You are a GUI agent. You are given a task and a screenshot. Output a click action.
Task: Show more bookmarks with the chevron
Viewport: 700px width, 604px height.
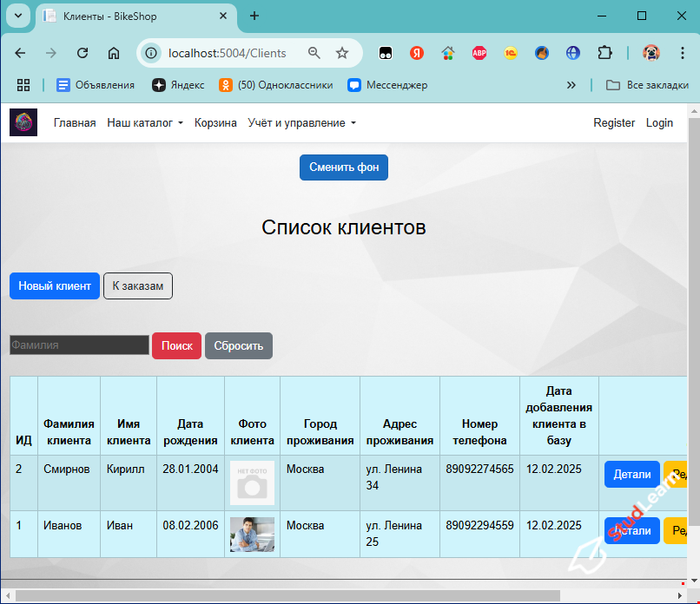pos(571,85)
